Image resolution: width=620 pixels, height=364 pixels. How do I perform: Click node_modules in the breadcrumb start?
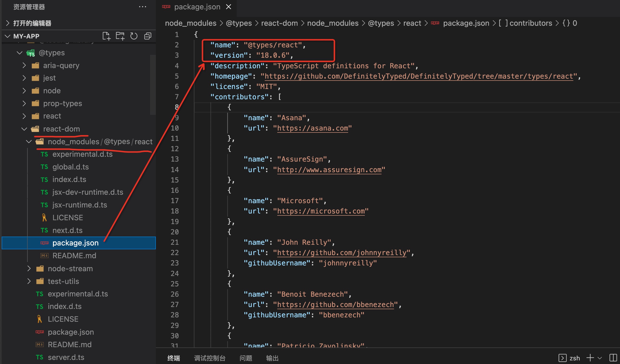click(x=190, y=23)
